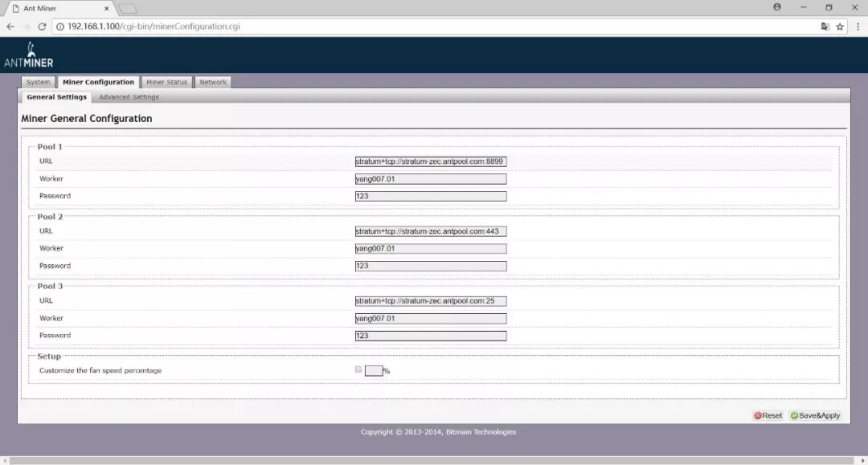
Task: Click the 'Setup' section label
Action: point(49,356)
